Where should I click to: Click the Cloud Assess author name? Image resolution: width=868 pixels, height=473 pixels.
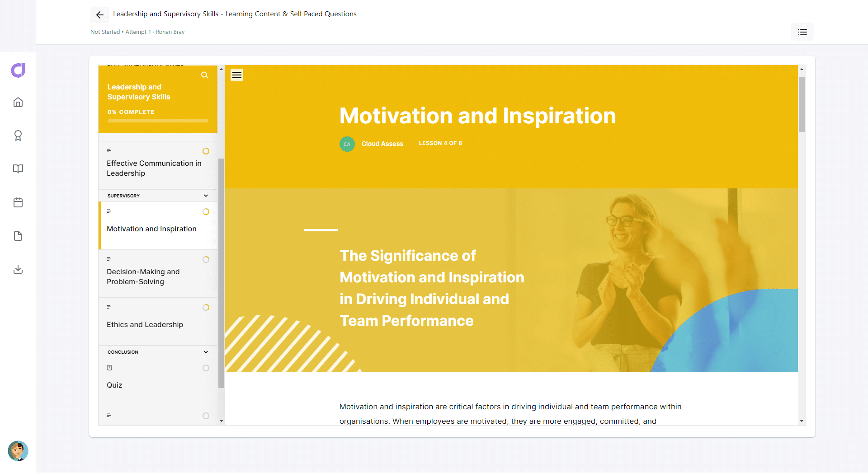pos(382,144)
